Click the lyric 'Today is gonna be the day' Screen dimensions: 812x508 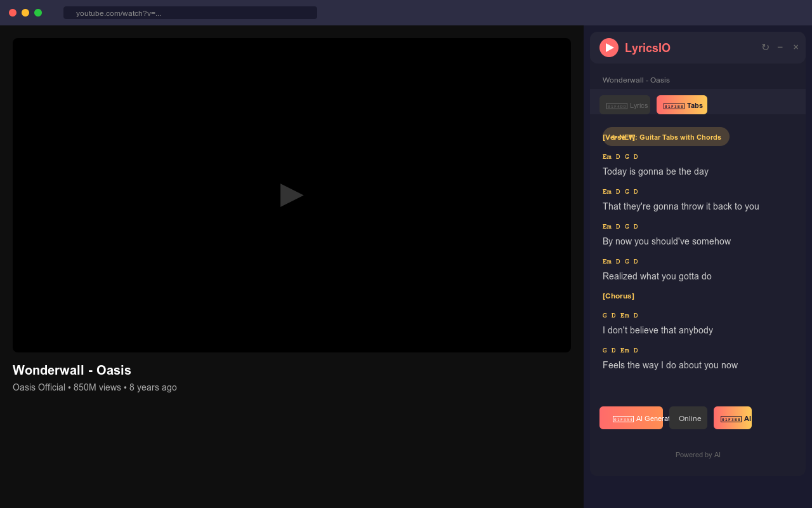pyautogui.click(x=655, y=171)
